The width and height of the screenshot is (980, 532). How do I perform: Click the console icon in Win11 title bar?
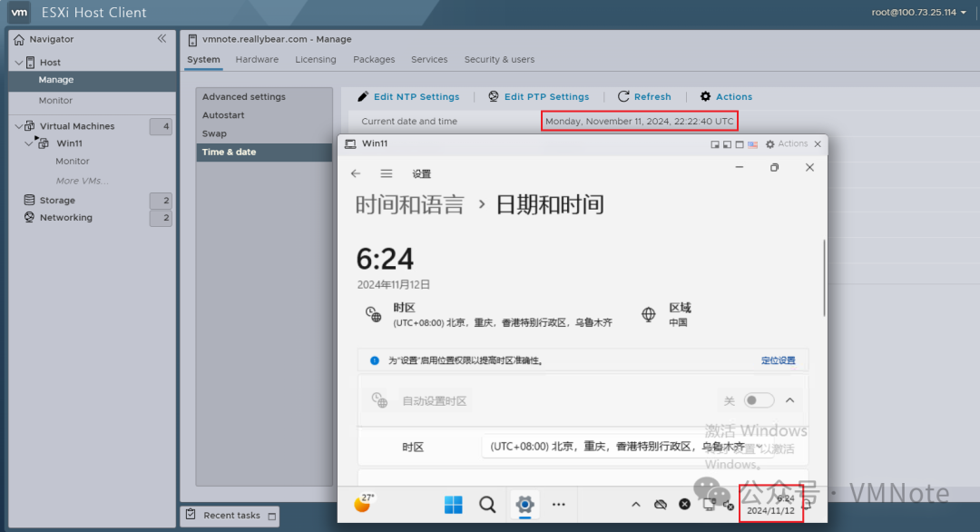click(350, 143)
